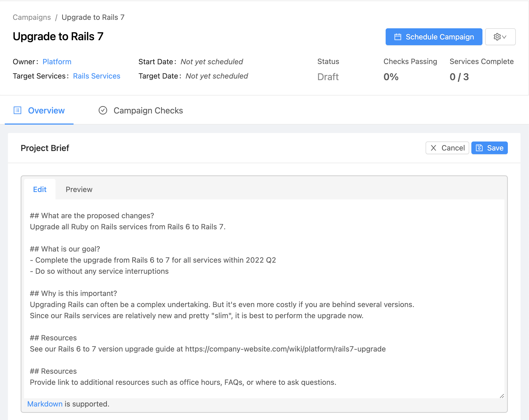529x420 pixels.
Task: Click the '## Why is this important?' line
Action: pyautogui.click(x=73, y=293)
